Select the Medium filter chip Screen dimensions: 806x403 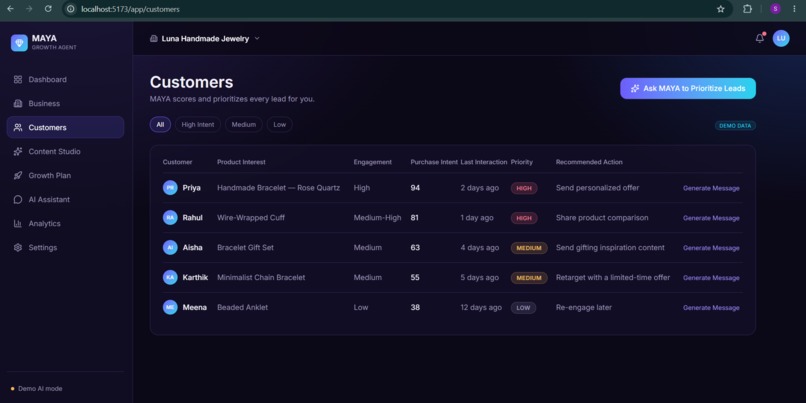click(x=244, y=124)
